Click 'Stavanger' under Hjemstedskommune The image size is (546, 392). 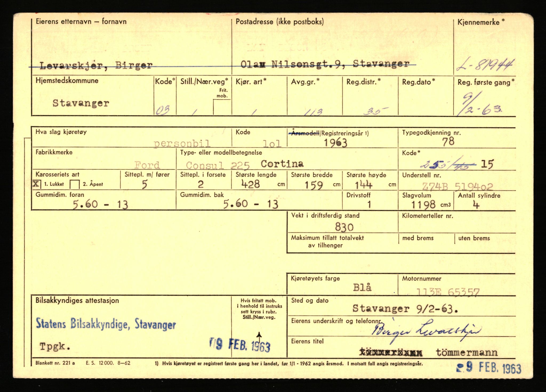pos(81,103)
